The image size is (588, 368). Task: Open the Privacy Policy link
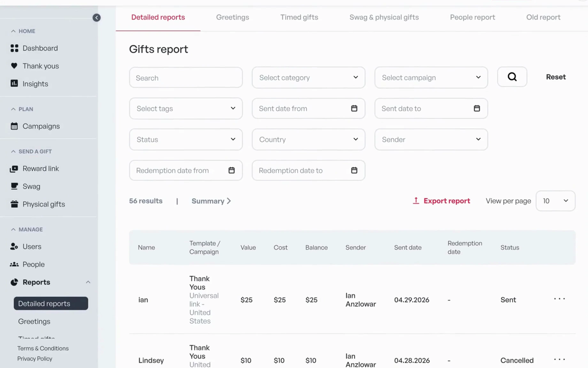pyautogui.click(x=35, y=359)
